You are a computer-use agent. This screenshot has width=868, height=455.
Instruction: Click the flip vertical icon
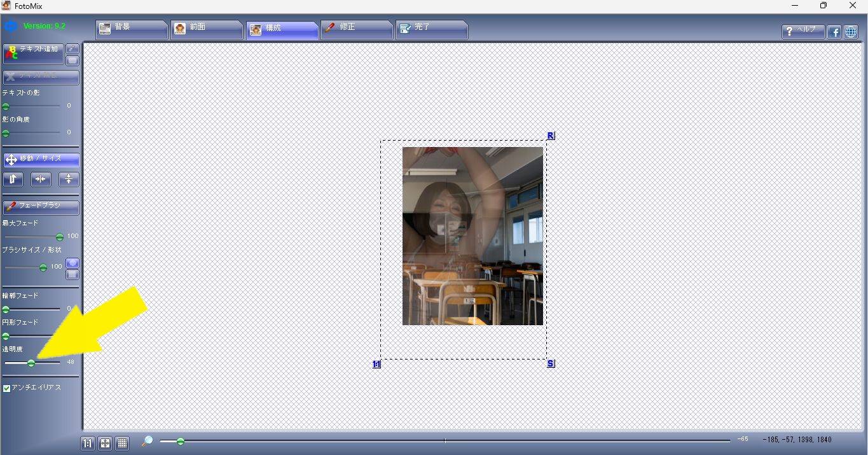point(69,179)
